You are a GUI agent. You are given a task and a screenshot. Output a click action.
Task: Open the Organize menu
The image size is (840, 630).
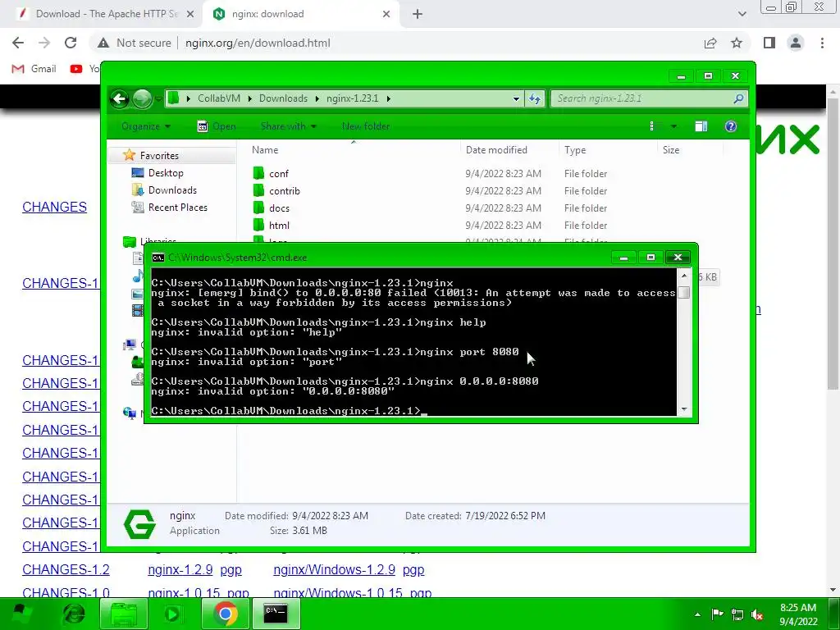tap(146, 126)
